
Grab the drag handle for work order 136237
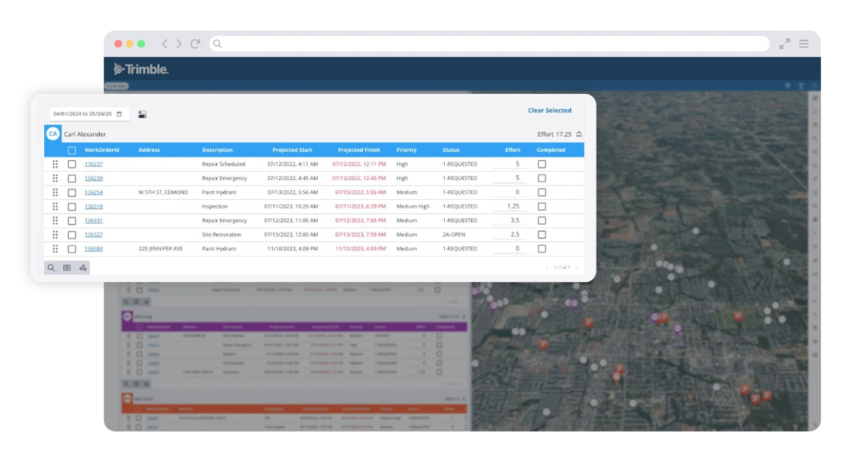[x=55, y=164]
